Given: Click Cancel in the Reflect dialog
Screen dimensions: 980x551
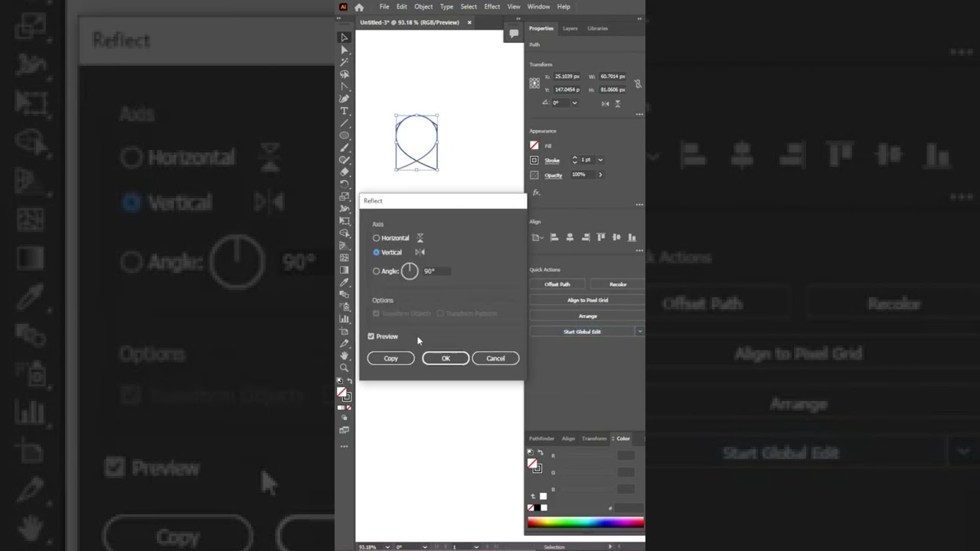Looking at the screenshot, I should (495, 358).
